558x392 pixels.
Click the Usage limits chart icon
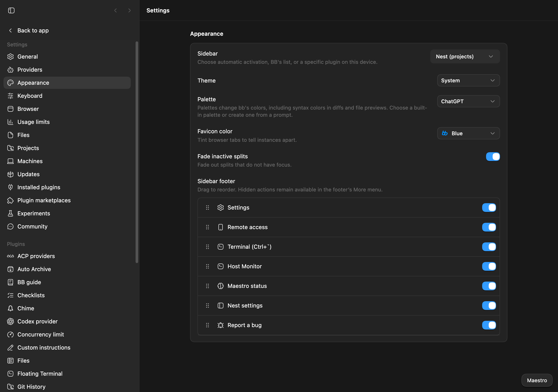(x=10, y=122)
